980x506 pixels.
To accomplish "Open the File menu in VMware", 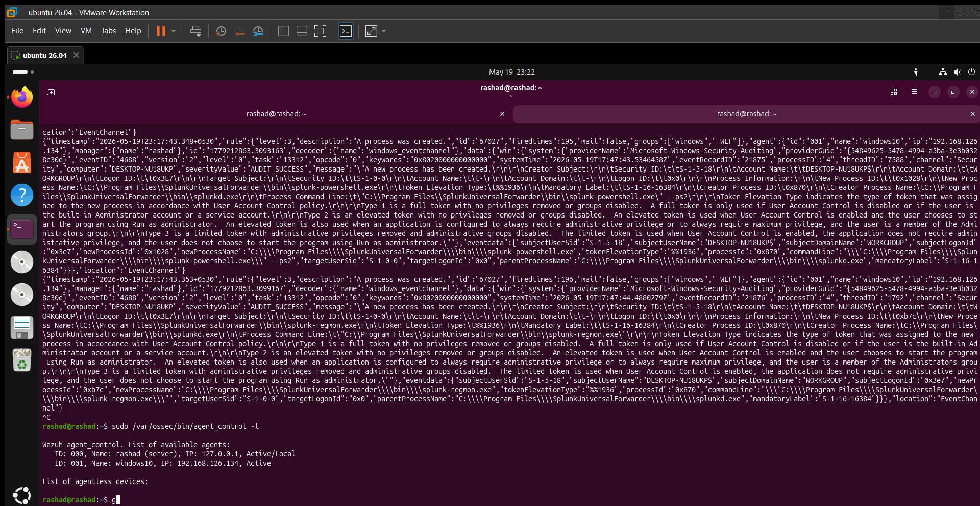I will pos(17,31).
